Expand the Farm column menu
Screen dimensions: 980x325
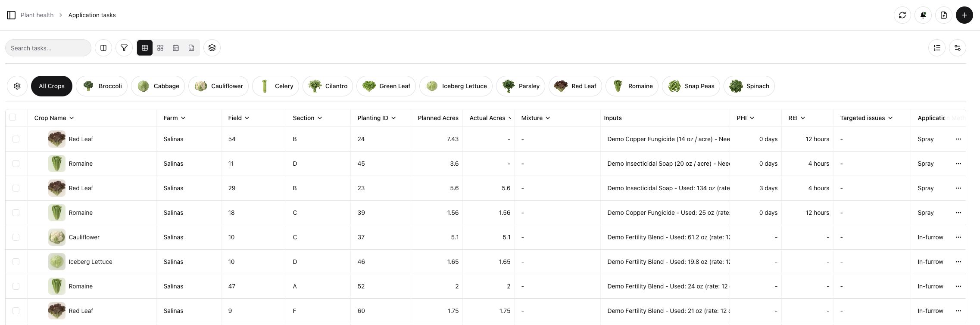tap(183, 118)
